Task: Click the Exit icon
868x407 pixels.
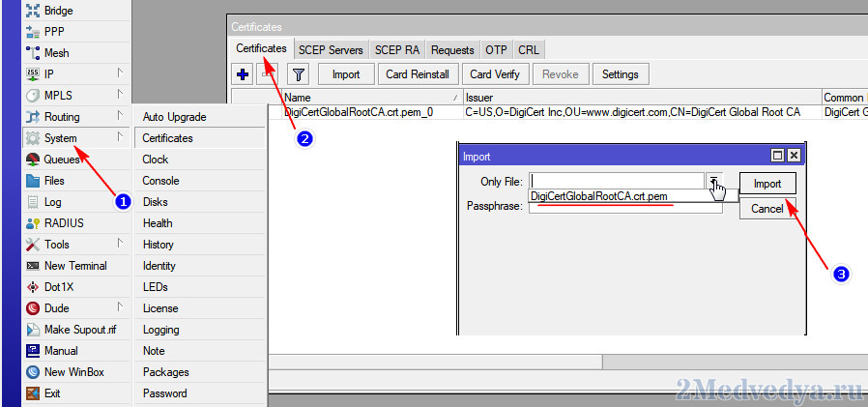Action: pyautogui.click(x=33, y=393)
